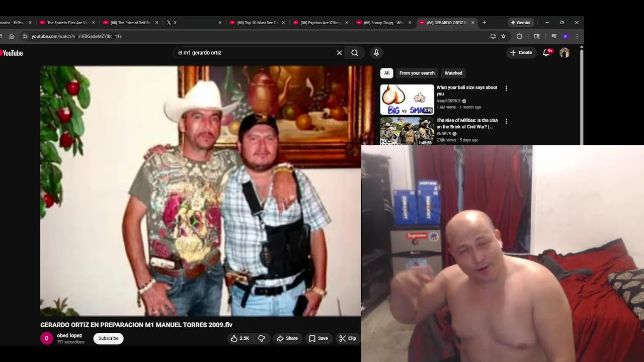Click the browser address bar URL

point(76,36)
